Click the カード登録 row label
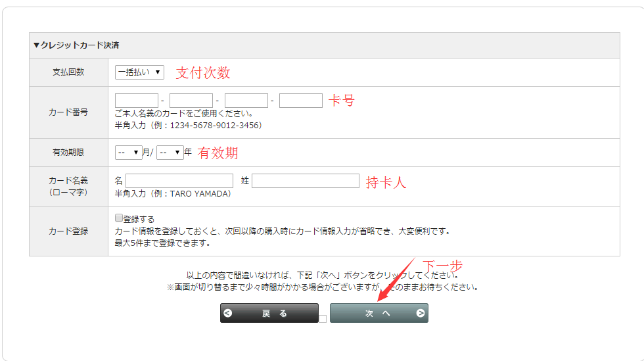This screenshot has height=361, width=644. [68, 231]
